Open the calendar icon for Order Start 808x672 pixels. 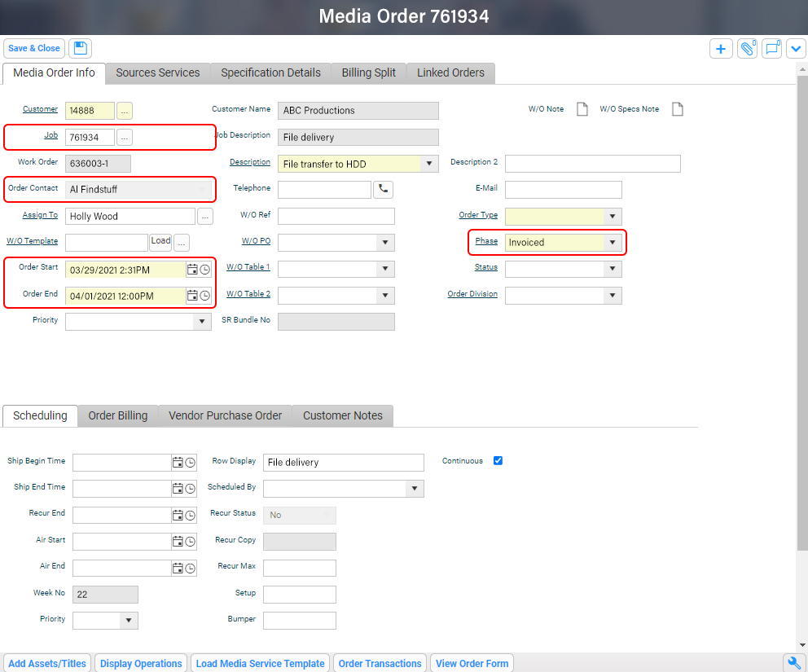point(193,269)
